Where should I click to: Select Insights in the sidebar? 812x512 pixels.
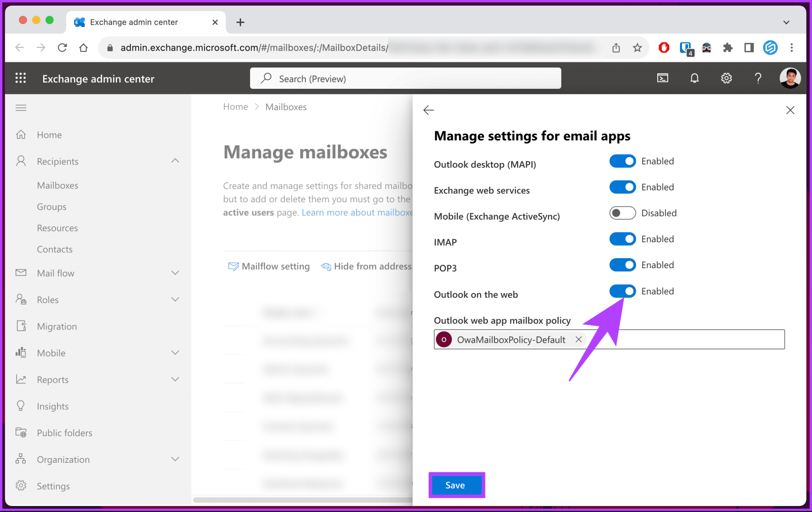pyautogui.click(x=53, y=406)
